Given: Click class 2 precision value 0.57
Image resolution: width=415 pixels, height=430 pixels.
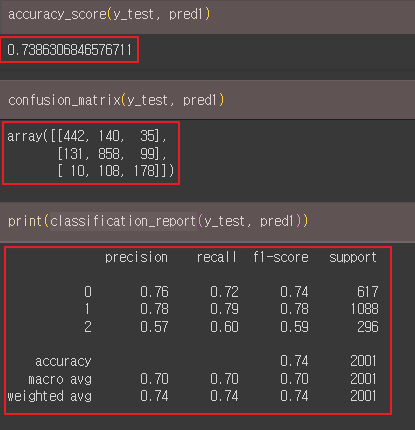Looking at the screenshot, I should tap(154, 327).
